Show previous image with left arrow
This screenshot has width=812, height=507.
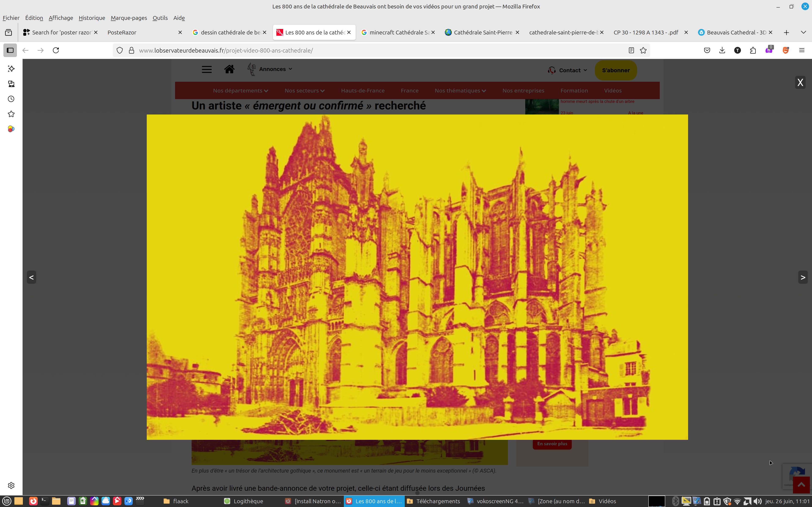(x=31, y=277)
